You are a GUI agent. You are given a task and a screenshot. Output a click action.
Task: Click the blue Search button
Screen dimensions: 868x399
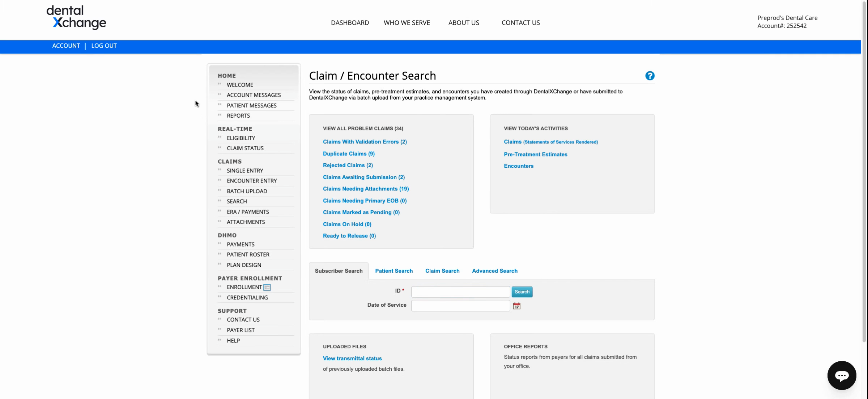tap(522, 292)
